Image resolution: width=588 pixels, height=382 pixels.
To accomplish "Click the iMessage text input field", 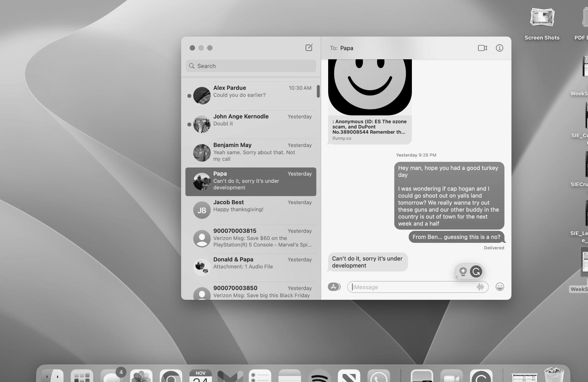I will pos(417,287).
